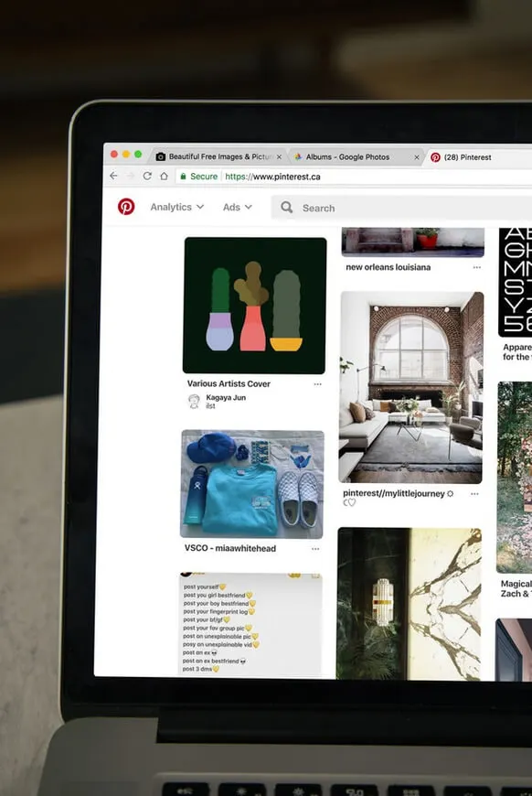
Task: Click the green Secure lock icon
Action: click(x=183, y=177)
